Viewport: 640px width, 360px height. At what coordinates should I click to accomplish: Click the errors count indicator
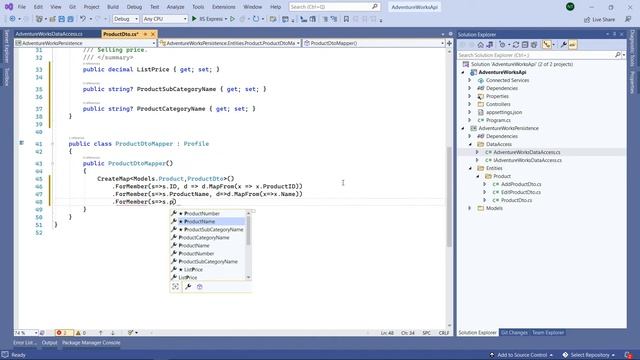(63, 333)
